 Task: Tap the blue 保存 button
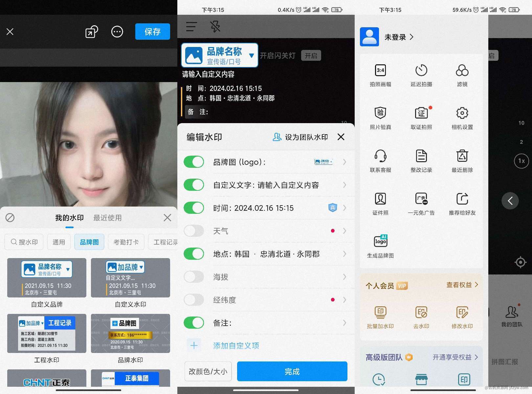[153, 32]
